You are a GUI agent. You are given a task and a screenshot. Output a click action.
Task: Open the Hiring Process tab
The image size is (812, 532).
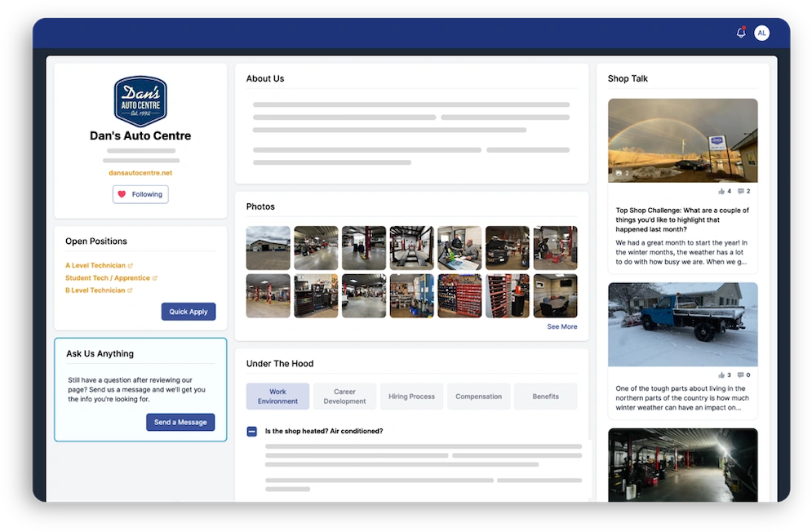(x=411, y=397)
